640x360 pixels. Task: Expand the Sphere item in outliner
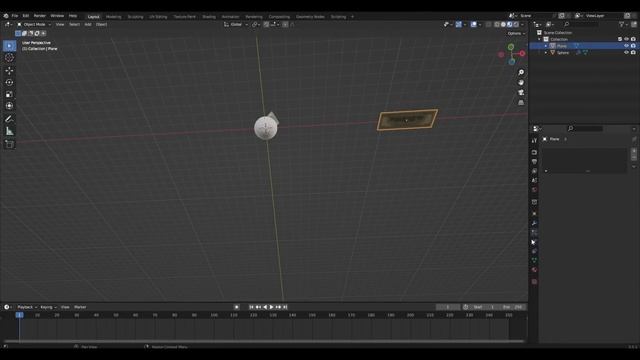[546, 53]
